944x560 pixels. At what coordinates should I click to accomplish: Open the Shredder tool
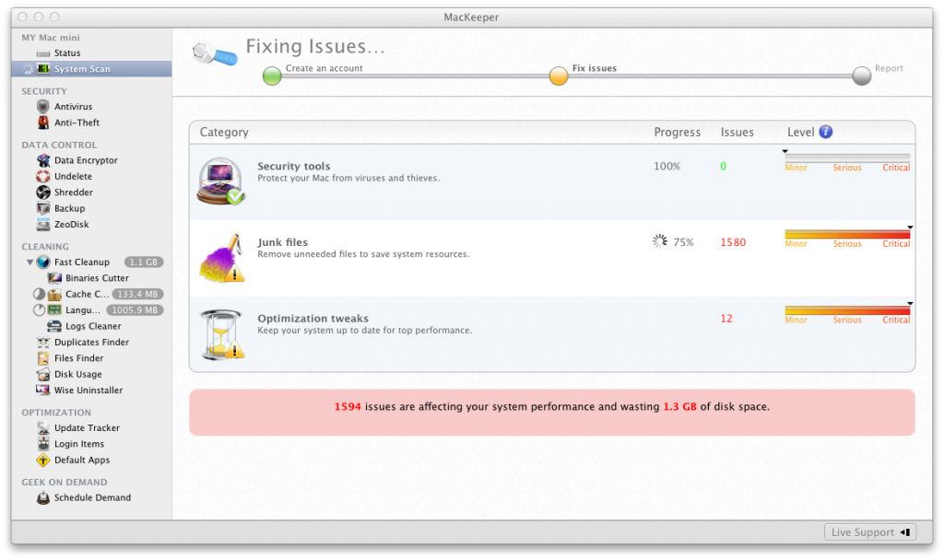(74, 192)
